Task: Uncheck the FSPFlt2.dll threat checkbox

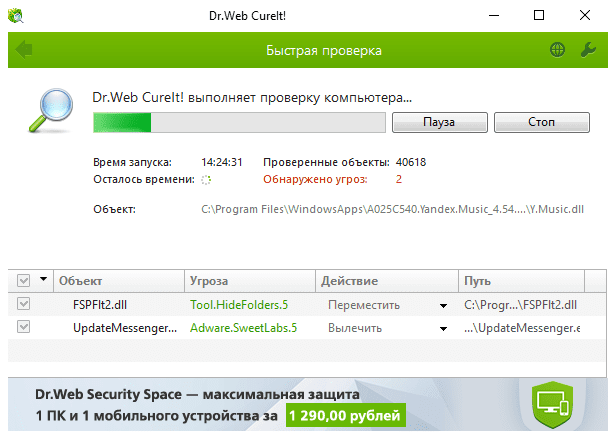Action: (24, 304)
